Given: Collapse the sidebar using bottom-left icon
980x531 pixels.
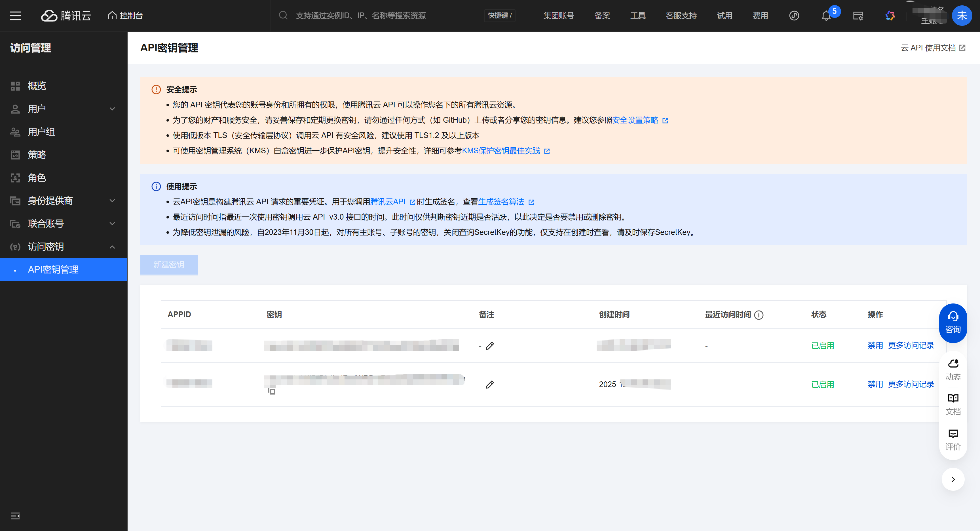Looking at the screenshot, I should (15, 516).
